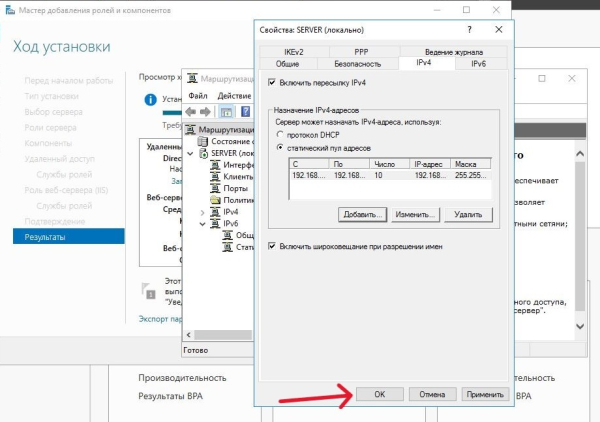The image size is (600, 422).
Task: Open the Действие menu in routing console
Action: 234,96
